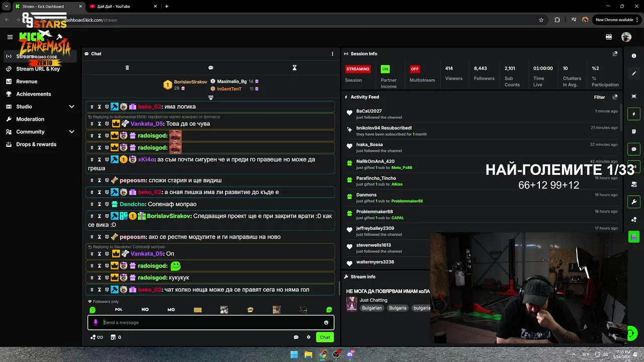Click the Bulgarian stream tag
The width and height of the screenshot is (644, 362).
point(372,308)
